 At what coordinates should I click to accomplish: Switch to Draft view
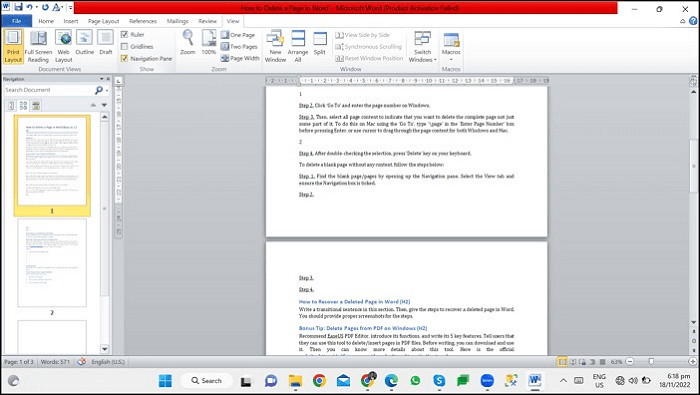click(x=106, y=43)
